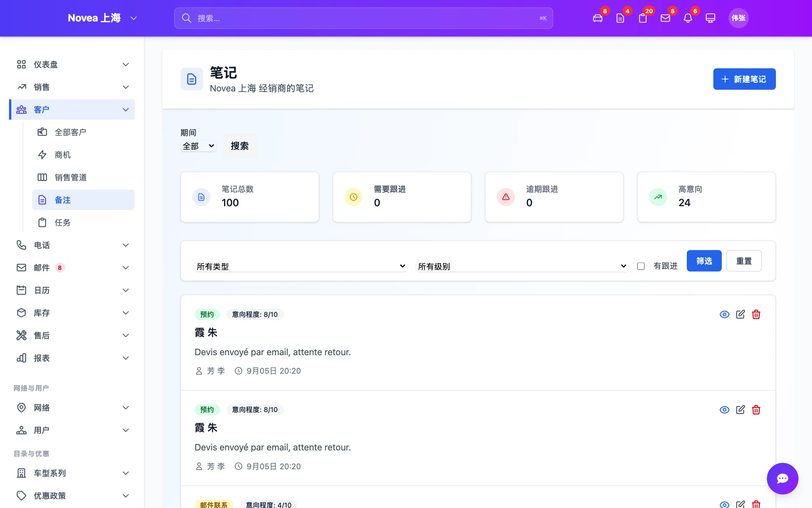Click the 售后 tools icon in the sidebar
The height and width of the screenshot is (508, 812).
point(21,335)
